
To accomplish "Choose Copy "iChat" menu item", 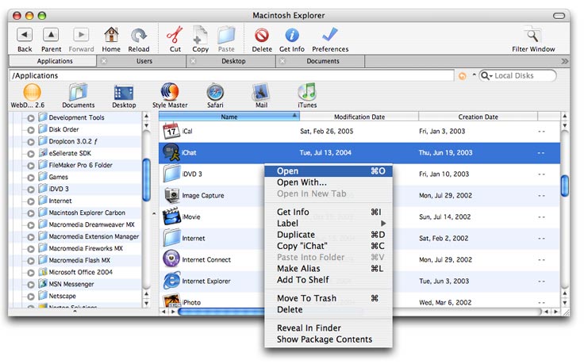I will pyautogui.click(x=329, y=246).
